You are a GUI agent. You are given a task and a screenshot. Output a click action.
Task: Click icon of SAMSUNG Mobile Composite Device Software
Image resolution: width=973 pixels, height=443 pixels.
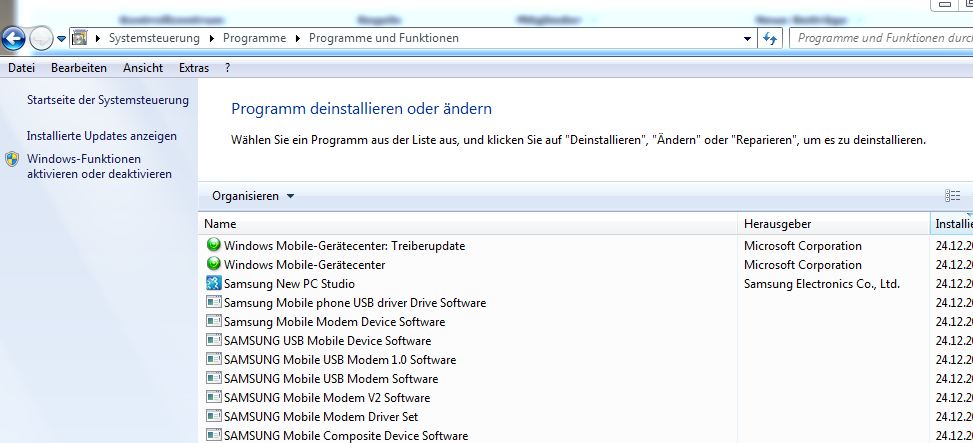[x=213, y=435]
